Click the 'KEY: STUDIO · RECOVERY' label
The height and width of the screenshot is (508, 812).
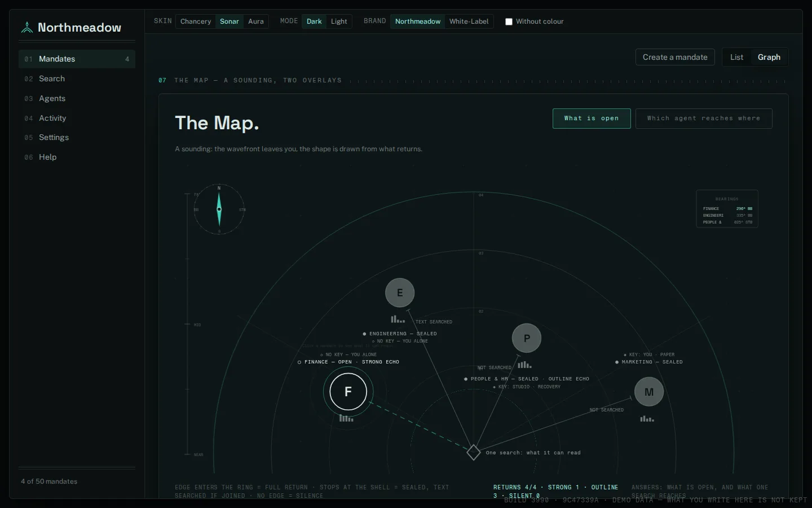(527, 387)
